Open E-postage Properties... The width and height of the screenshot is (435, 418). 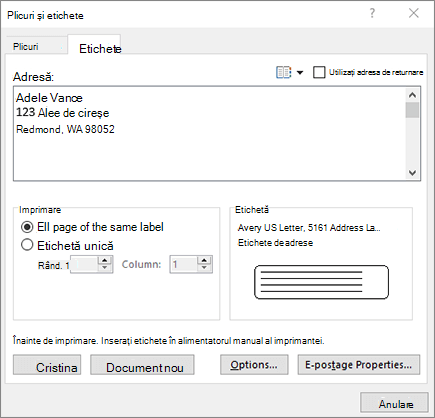pos(359,365)
